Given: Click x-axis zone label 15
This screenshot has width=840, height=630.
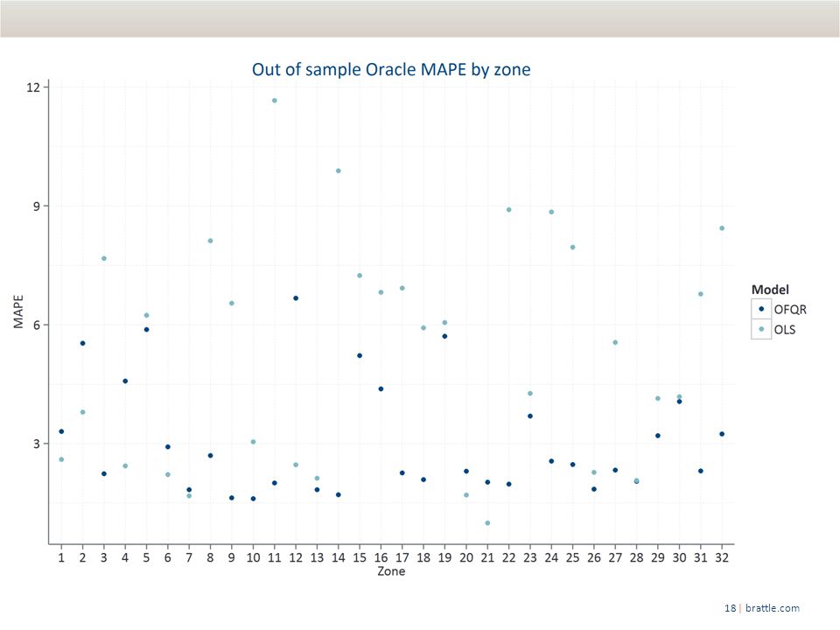Looking at the screenshot, I should (360, 557).
